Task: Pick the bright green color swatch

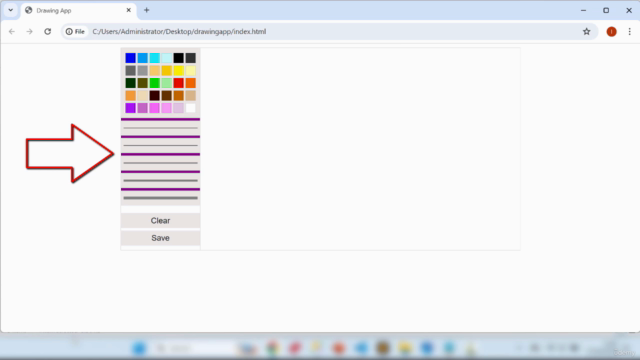Action: (x=155, y=83)
